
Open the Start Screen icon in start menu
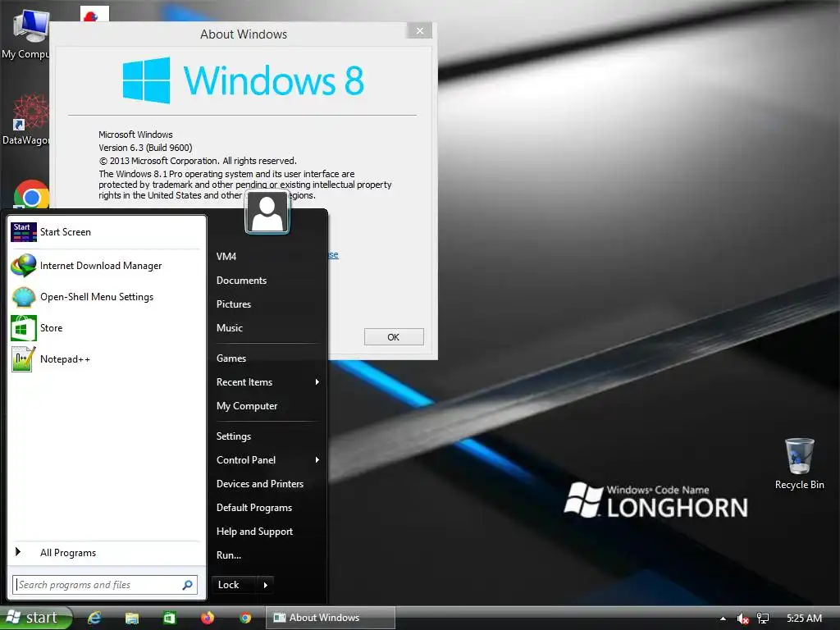24,232
